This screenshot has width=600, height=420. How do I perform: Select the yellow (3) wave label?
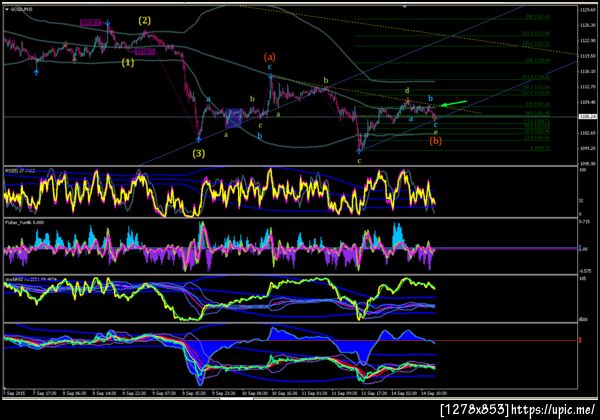click(198, 154)
